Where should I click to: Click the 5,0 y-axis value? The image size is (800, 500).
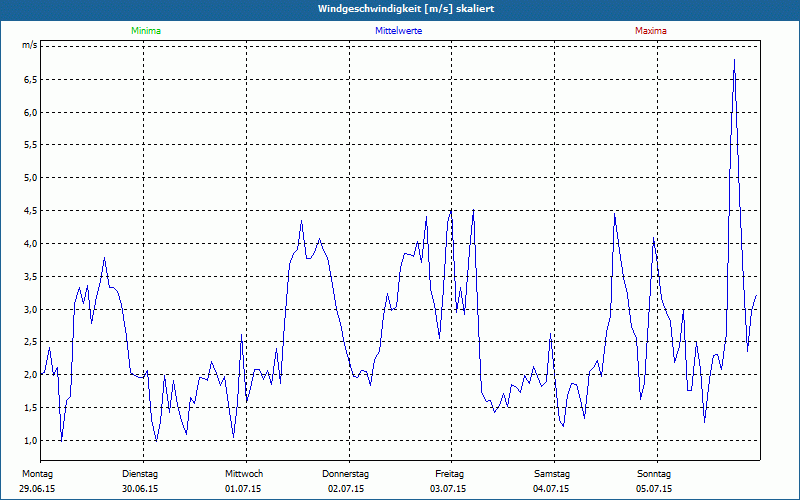(31, 178)
